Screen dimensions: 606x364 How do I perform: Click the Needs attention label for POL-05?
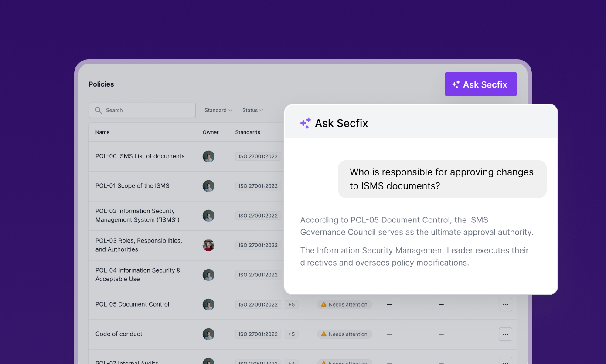click(x=348, y=304)
